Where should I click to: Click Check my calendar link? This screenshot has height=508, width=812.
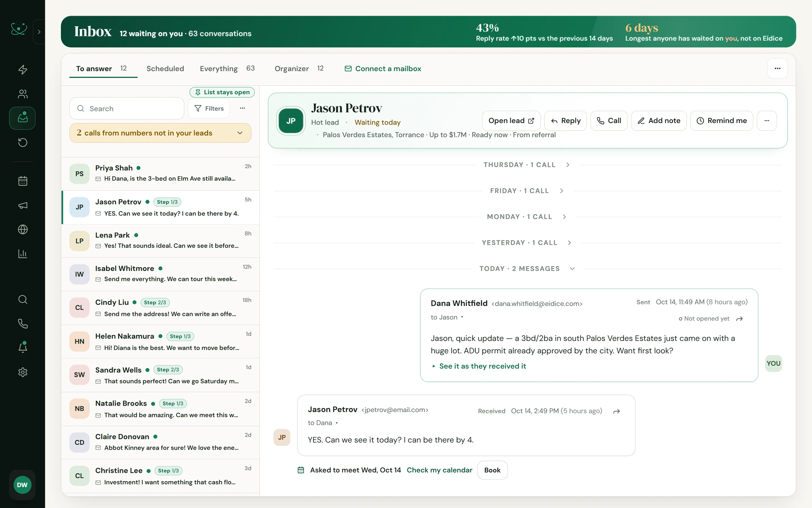[439, 470]
